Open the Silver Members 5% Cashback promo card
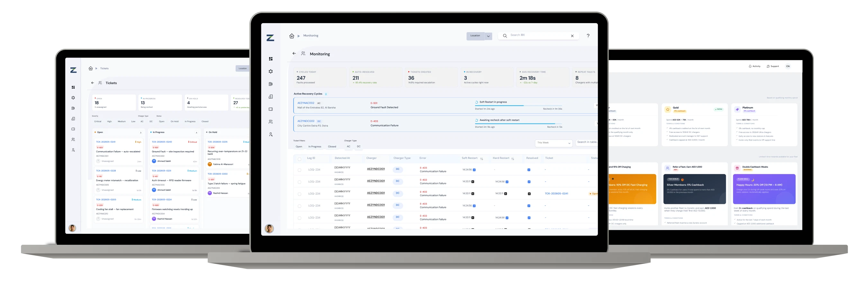This screenshot has width=868, height=283. pos(694,189)
